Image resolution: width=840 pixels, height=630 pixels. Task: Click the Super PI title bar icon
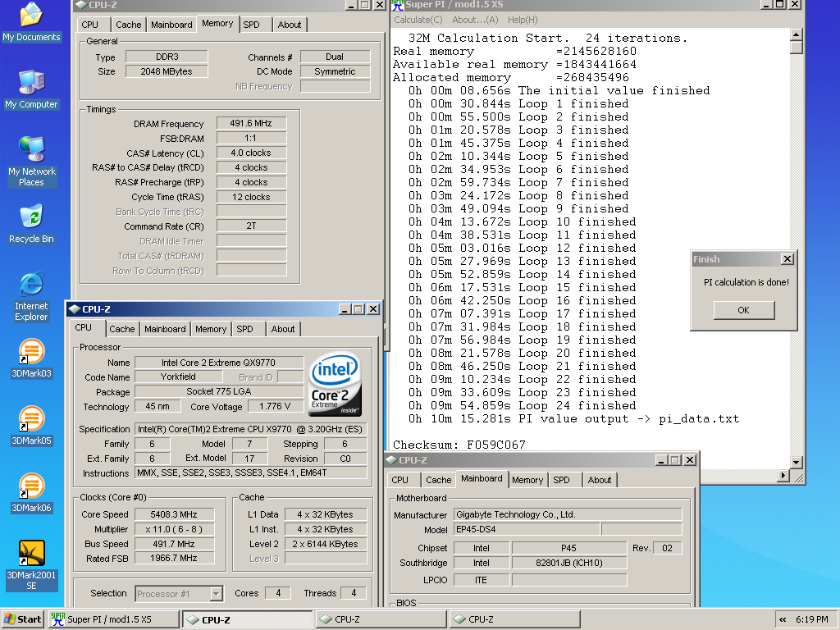397,5
